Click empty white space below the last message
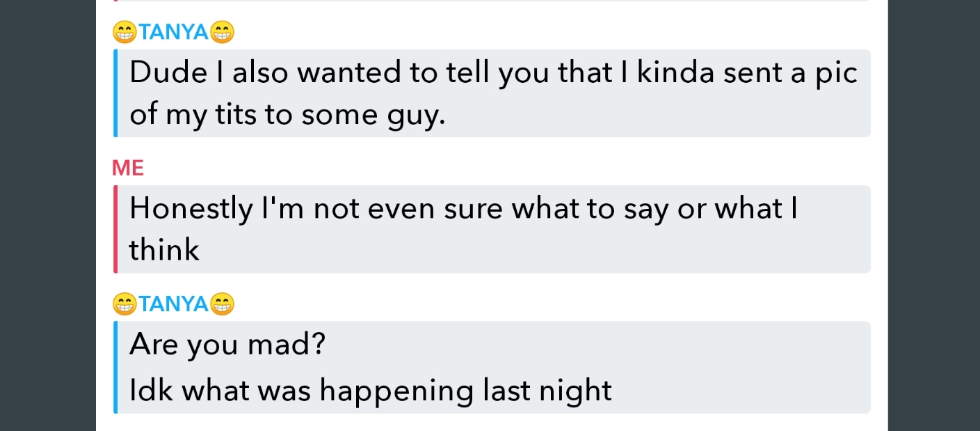The image size is (980, 431). 491,423
